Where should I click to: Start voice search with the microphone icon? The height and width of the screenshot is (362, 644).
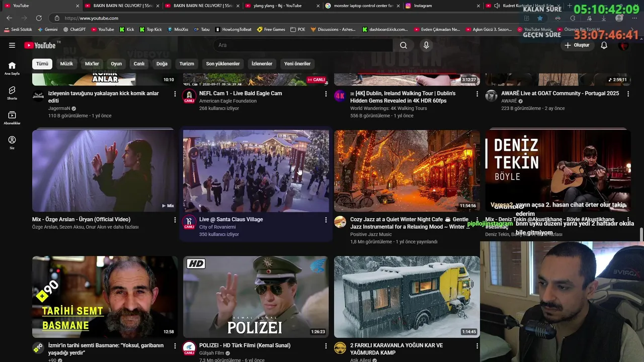[x=426, y=45]
